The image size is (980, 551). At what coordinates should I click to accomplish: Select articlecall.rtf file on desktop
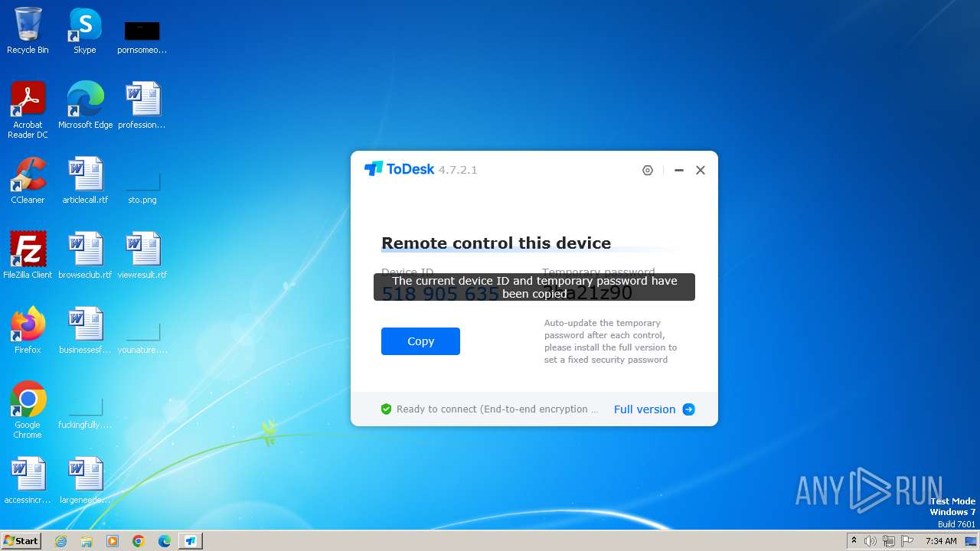(85, 181)
